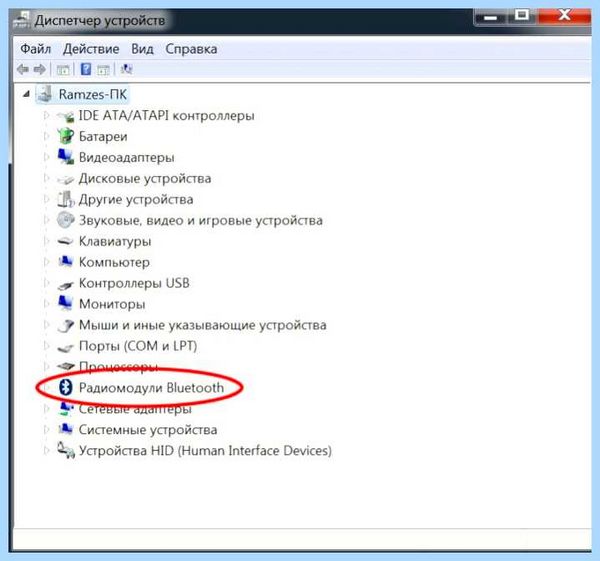Open the Файл menu
The width and height of the screenshot is (600, 561).
coord(36,49)
